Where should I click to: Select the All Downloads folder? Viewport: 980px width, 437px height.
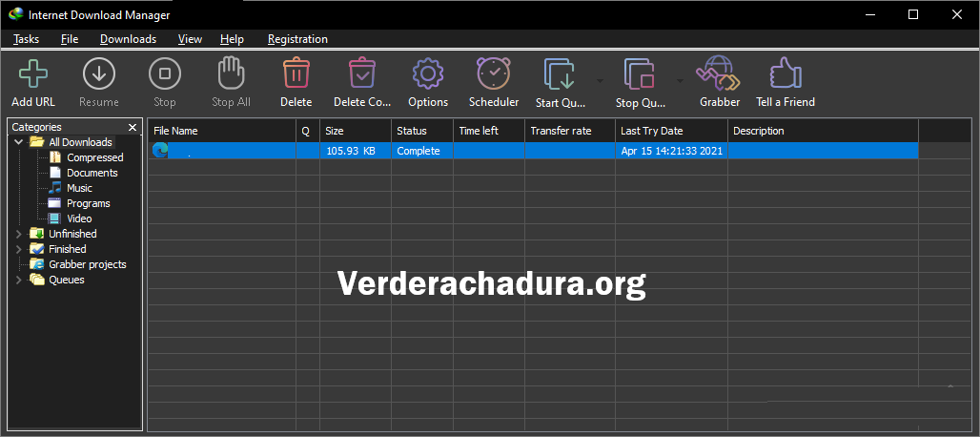[81, 142]
